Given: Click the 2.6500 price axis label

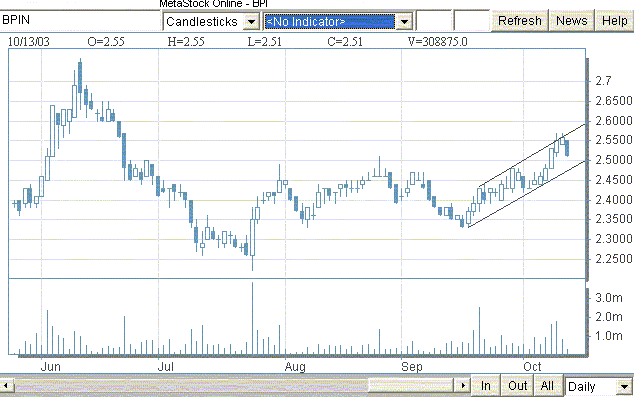Looking at the screenshot, I should click(613, 101).
